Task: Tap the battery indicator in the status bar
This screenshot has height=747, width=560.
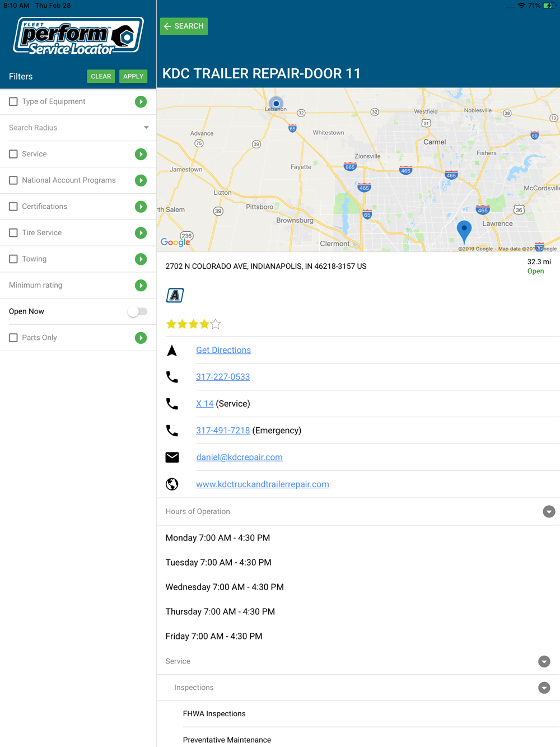Action: (549, 6)
